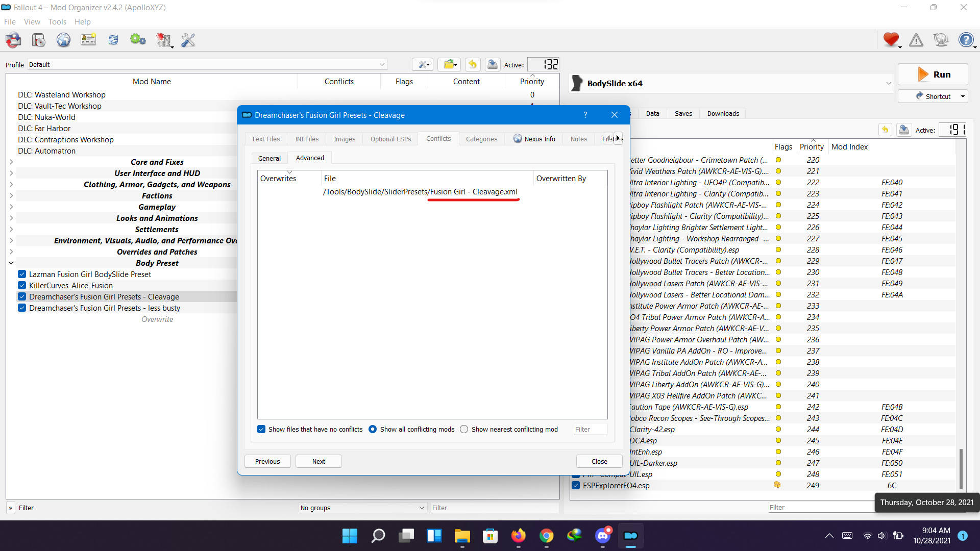
Task: Open the wrench and screwdriver Settings icon
Action: click(x=188, y=40)
